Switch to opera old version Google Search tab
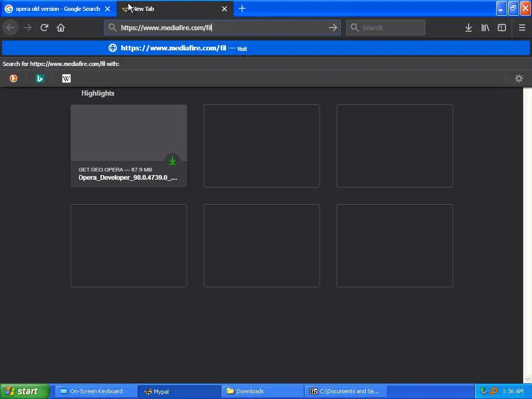 tap(58, 9)
